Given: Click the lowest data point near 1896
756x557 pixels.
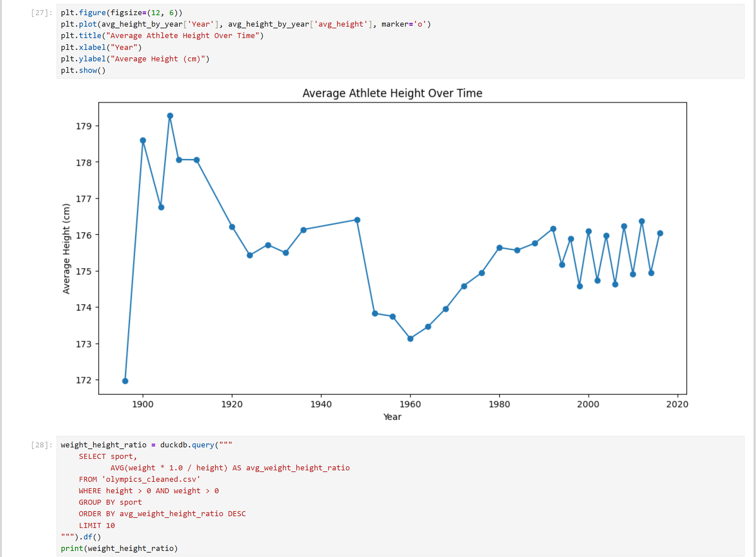Looking at the screenshot, I should click(x=125, y=381).
